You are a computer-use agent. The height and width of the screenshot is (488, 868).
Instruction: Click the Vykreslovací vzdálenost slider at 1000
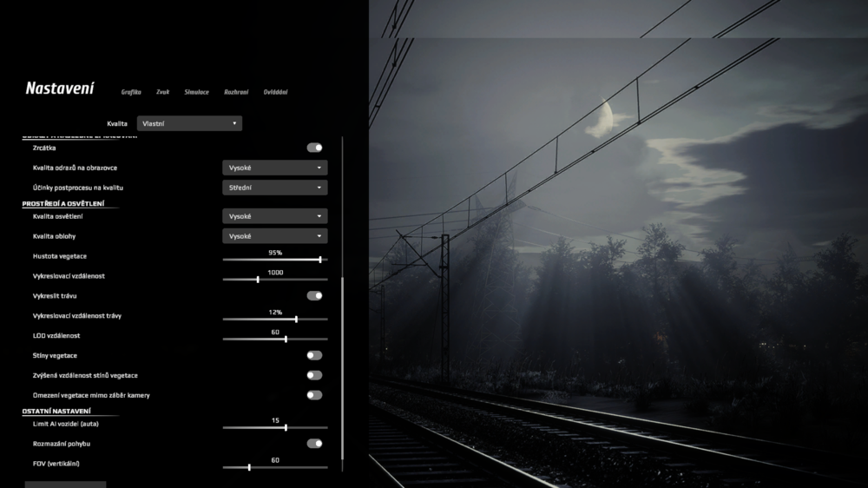click(275, 280)
